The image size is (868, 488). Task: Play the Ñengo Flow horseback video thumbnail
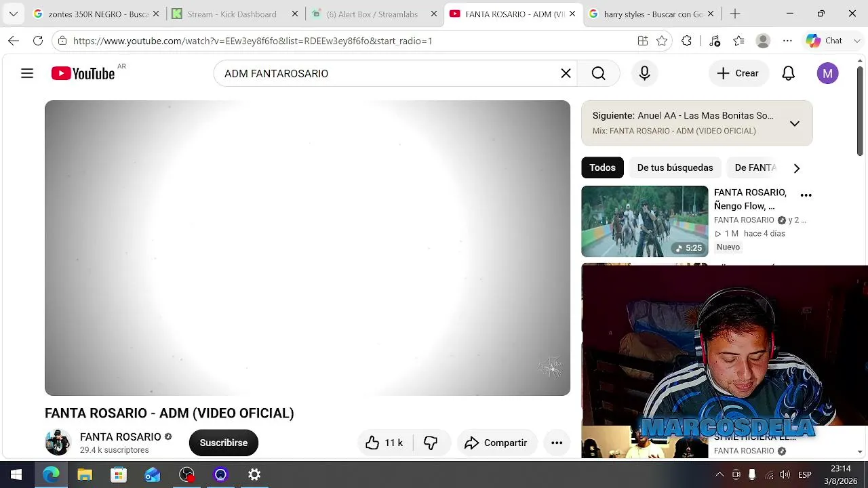click(644, 221)
